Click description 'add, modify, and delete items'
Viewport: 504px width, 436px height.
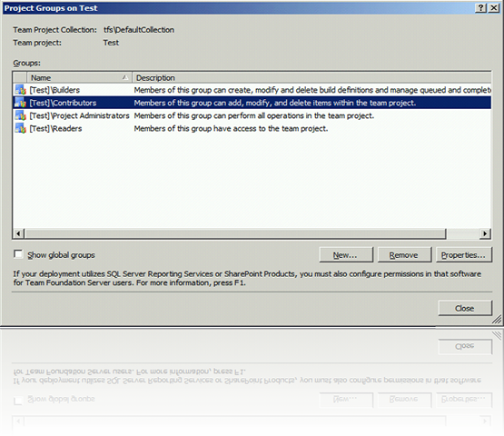click(275, 103)
